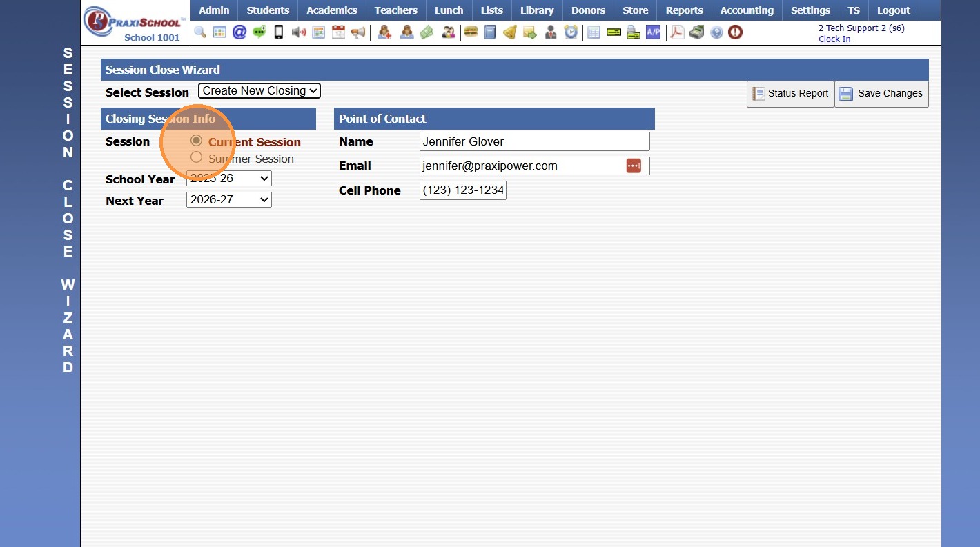Screen dimensions: 980x547
Task: Click the blue @ email icon
Action: (x=239, y=32)
